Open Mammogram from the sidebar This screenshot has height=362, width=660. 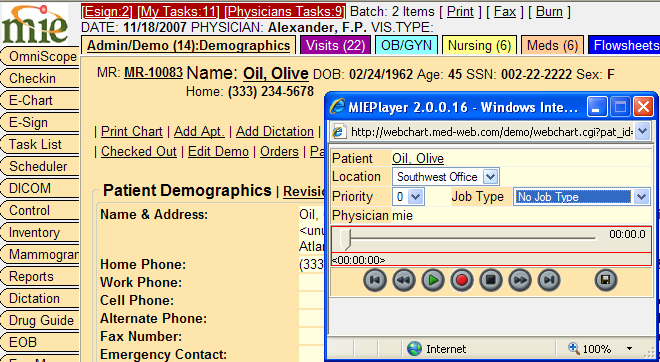40,254
